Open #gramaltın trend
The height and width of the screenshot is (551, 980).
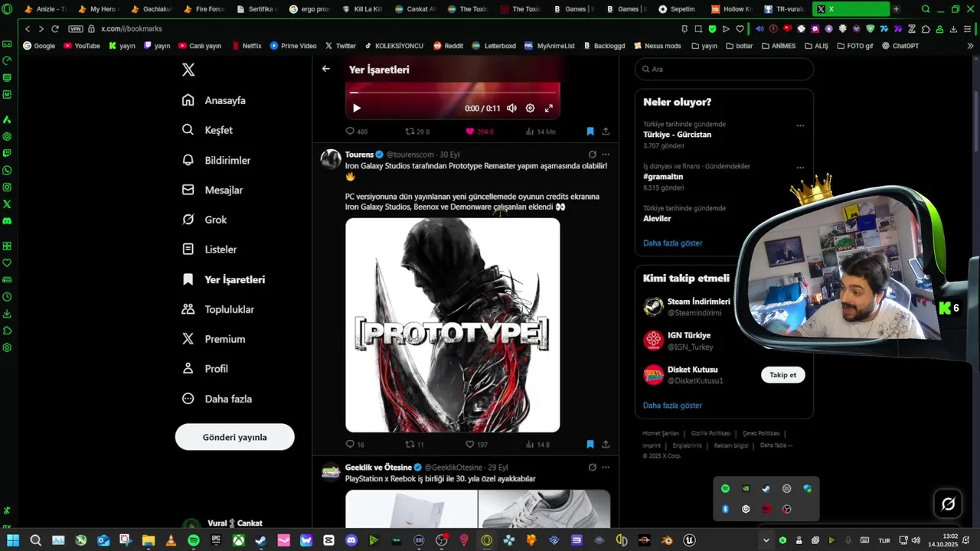click(x=663, y=177)
